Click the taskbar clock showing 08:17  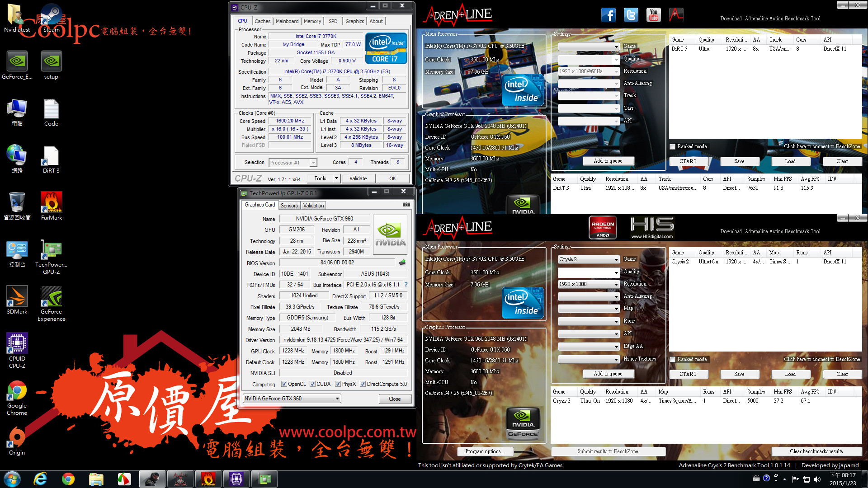coord(842,479)
